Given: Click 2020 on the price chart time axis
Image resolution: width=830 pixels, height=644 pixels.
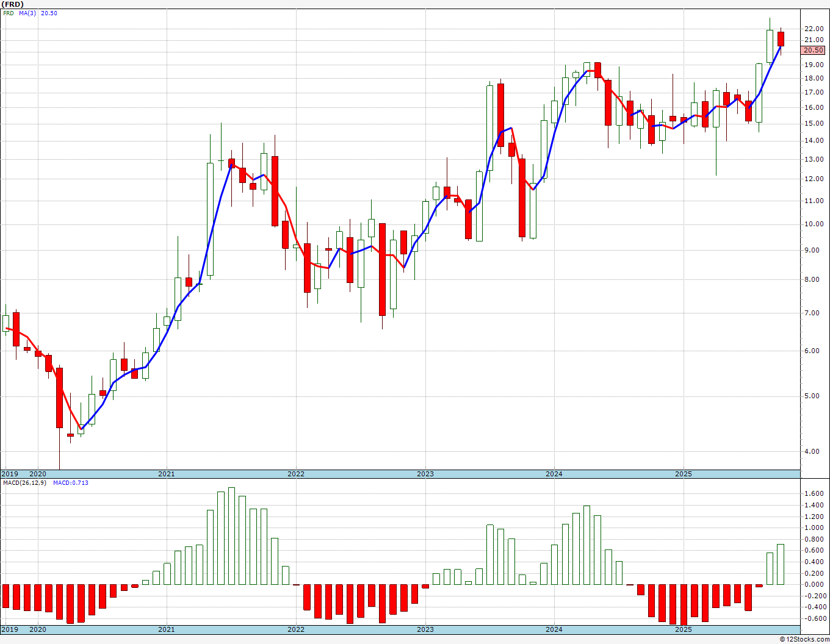Looking at the screenshot, I should (38, 474).
